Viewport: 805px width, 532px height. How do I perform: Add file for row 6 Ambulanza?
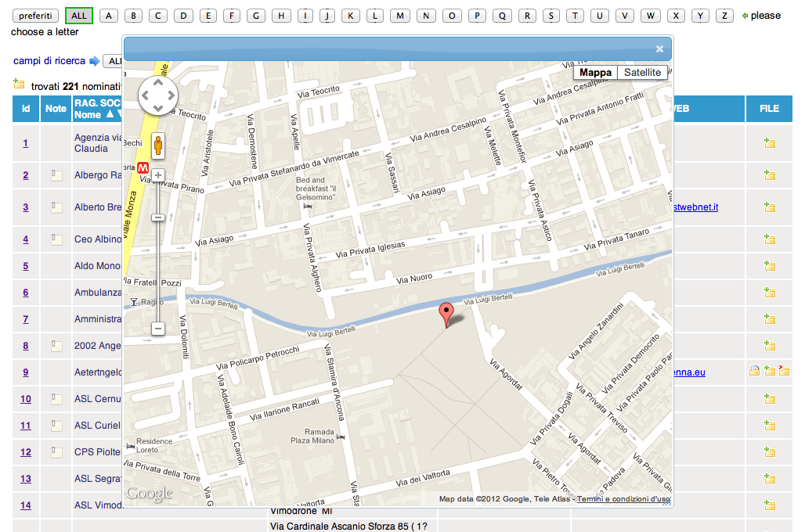(x=769, y=293)
